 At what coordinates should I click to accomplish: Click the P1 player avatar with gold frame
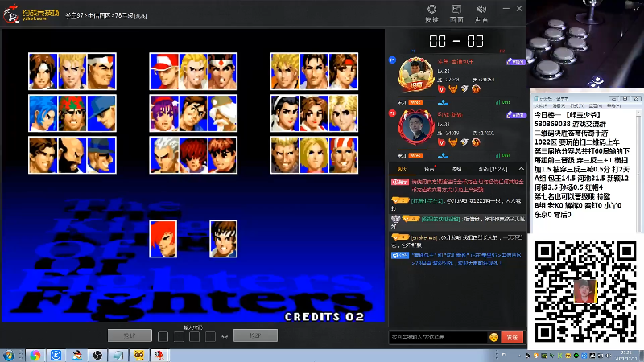click(416, 74)
